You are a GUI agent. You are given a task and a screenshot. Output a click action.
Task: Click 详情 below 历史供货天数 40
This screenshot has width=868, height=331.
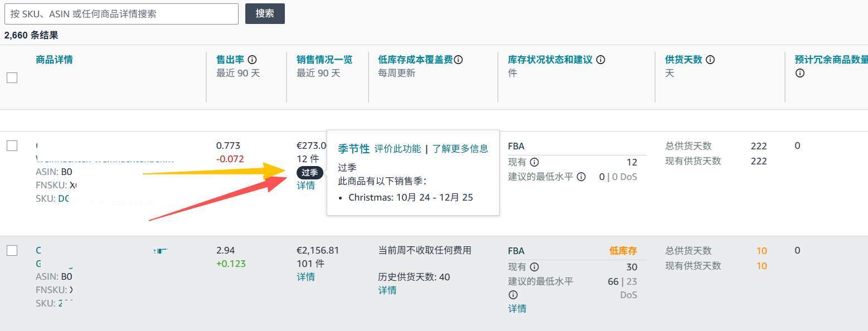[x=387, y=290]
